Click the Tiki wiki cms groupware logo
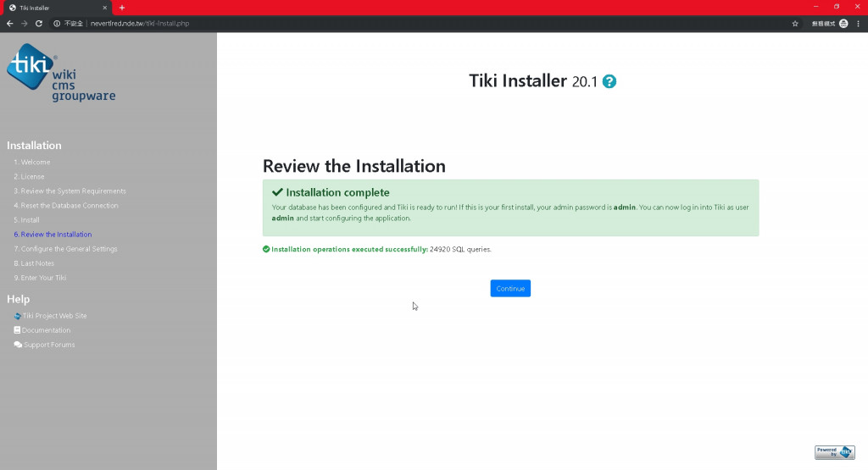Screen dimensions: 868x470 [61, 73]
